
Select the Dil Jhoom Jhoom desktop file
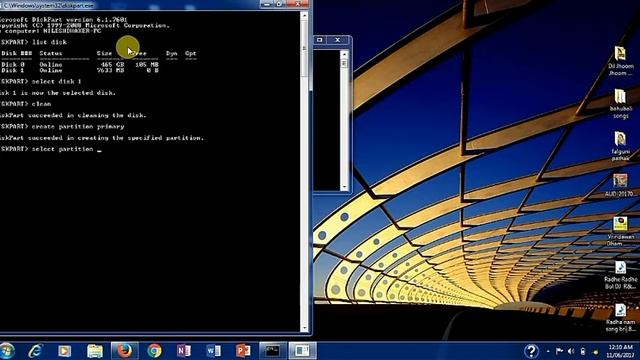coord(620,61)
